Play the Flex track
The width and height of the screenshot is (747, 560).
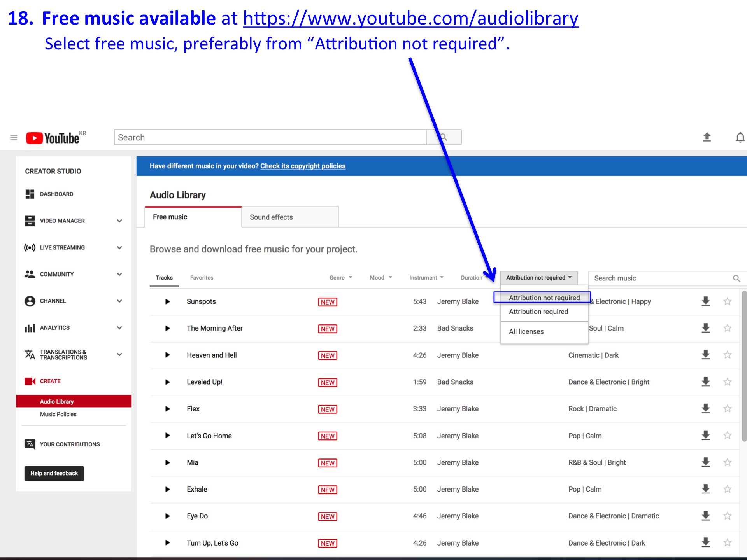pos(167,409)
